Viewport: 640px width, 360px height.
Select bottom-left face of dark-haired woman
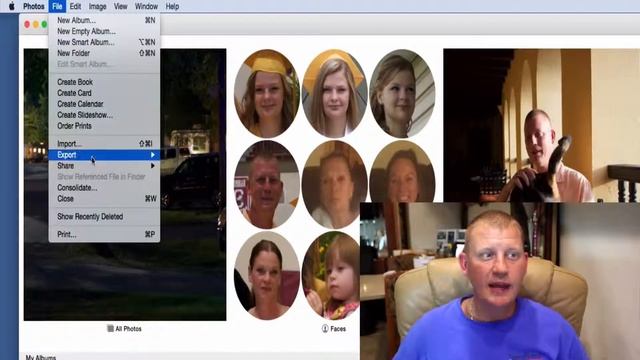(267, 276)
